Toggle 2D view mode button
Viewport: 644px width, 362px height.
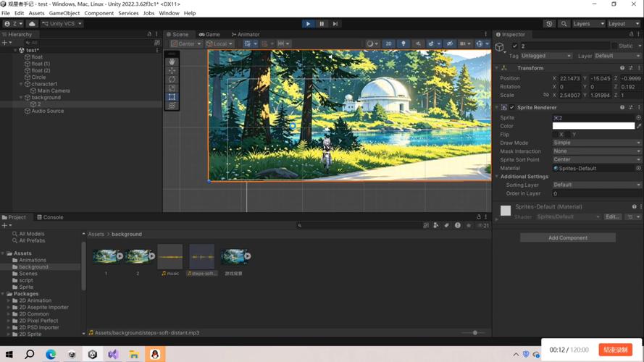click(x=388, y=43)
